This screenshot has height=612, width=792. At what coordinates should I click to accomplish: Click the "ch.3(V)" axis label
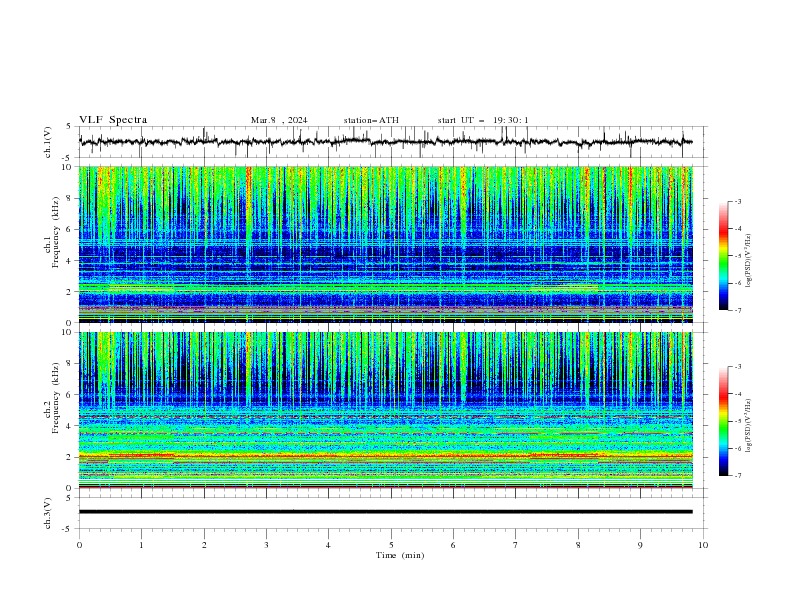tap(48, 513)
